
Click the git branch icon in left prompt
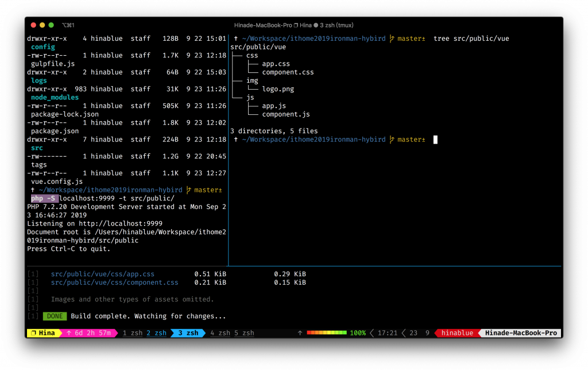tap(188, 190)
